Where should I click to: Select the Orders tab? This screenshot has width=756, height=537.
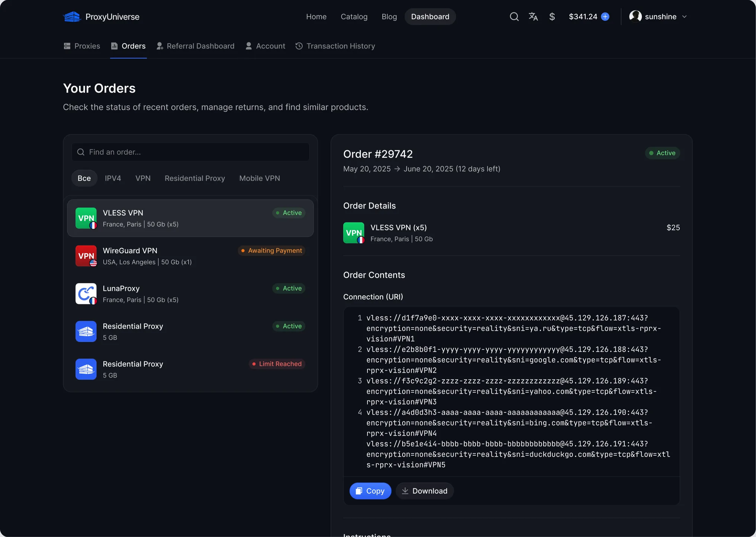128,46
